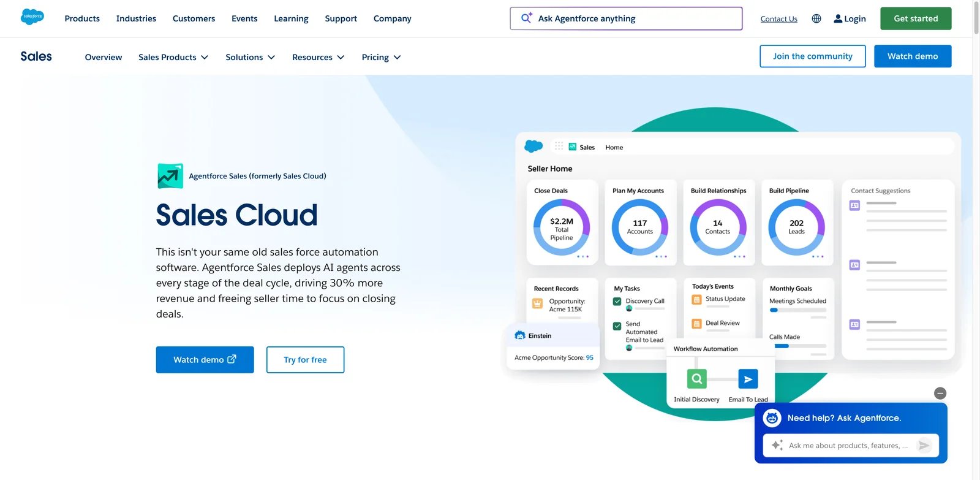This screenshot has height=480, width=980.
Task: Click Join the community button
Action: point(812,56)
